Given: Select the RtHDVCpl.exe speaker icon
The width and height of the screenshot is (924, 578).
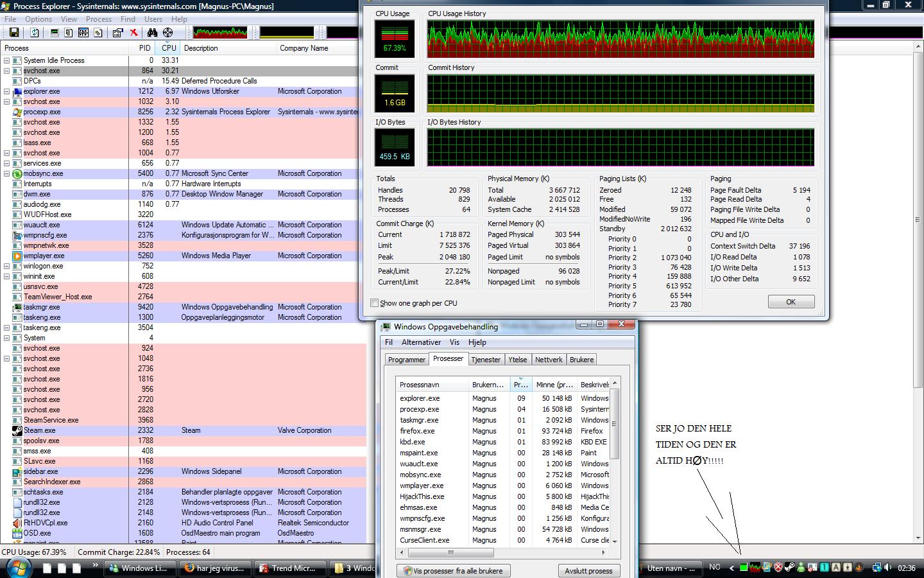Looking at the screenshot, I should click(17, 523).
